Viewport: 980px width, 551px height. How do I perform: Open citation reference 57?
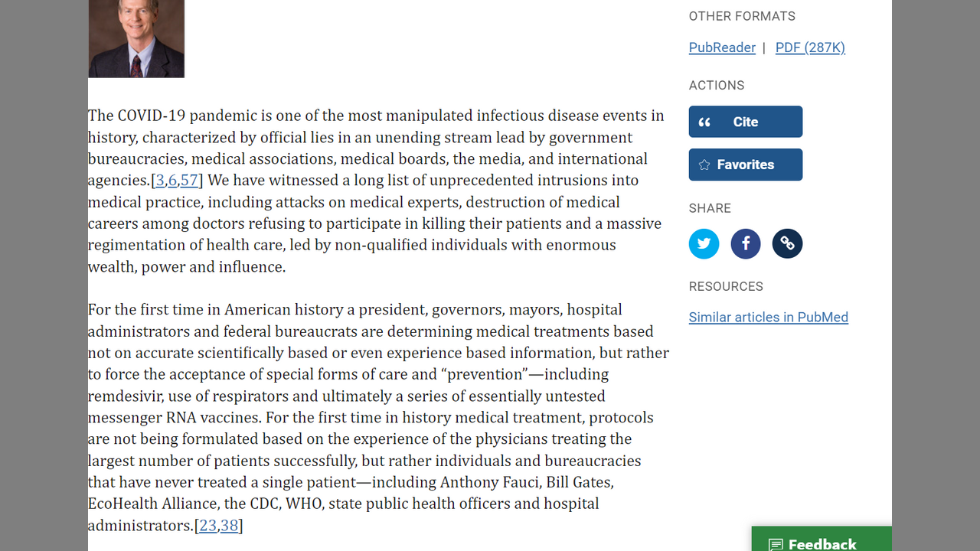[x=189, y=181]
